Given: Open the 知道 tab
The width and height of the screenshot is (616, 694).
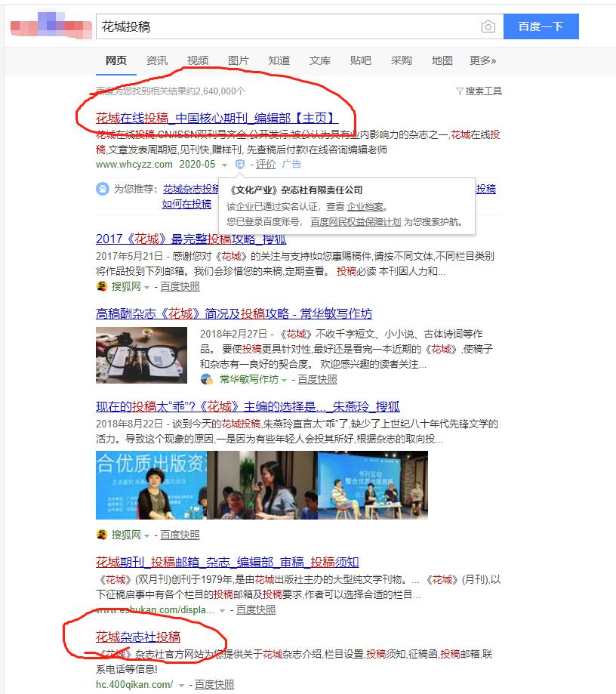Looking at the screenshot, I should click(x=279, y=60).
